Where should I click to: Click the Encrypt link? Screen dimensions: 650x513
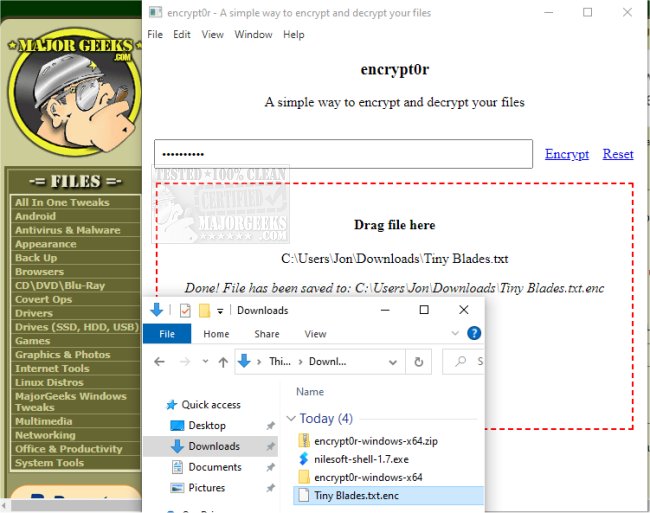pos(567,154)
